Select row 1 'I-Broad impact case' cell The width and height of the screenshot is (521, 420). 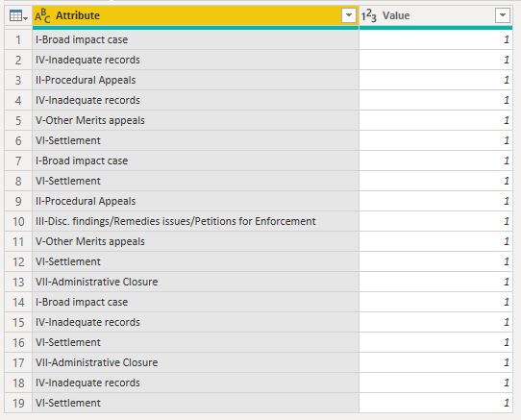(x=196, y=39)
